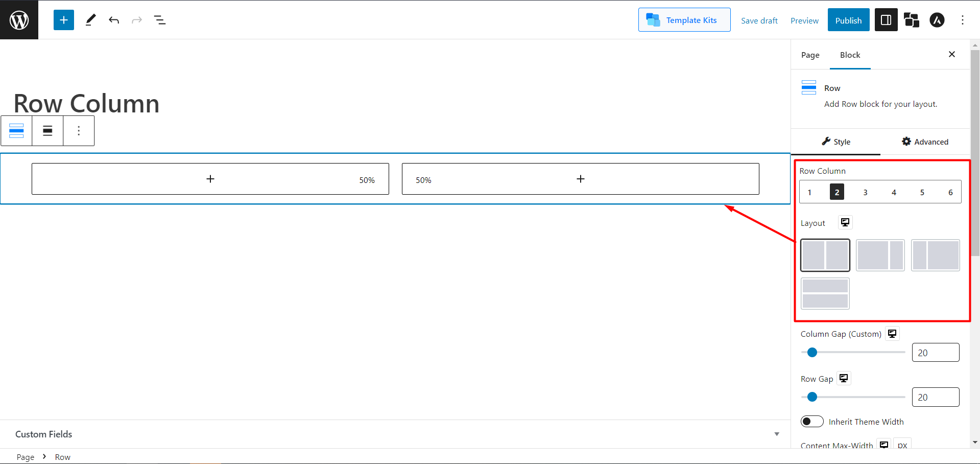Expand the Custom Fields panel

click(x=776, y=434)
